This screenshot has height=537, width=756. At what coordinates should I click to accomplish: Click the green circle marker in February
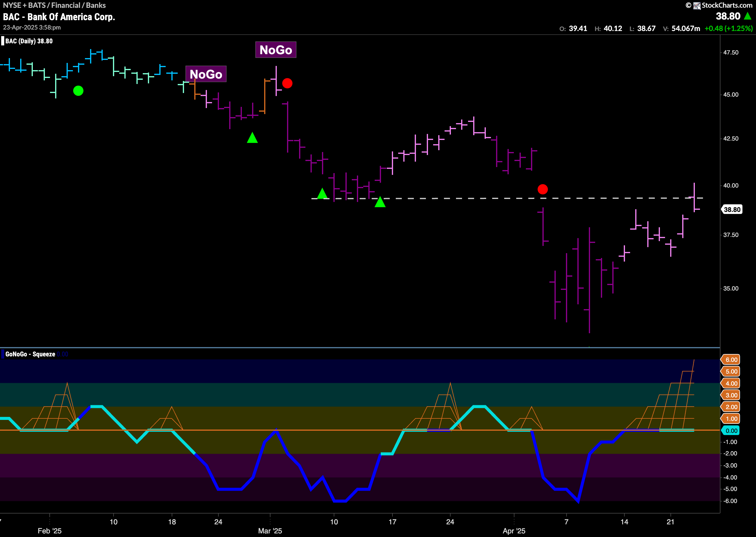(x=78, y=91)
